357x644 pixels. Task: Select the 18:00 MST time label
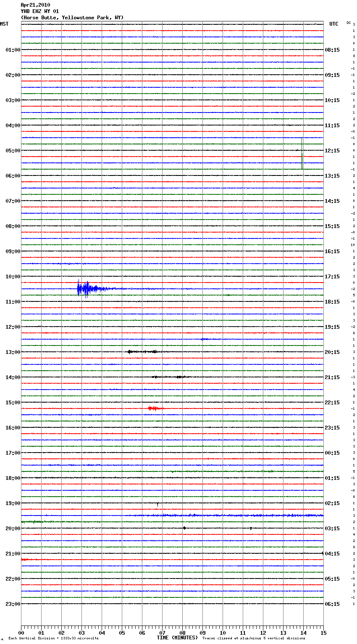[x=13, y=478]
